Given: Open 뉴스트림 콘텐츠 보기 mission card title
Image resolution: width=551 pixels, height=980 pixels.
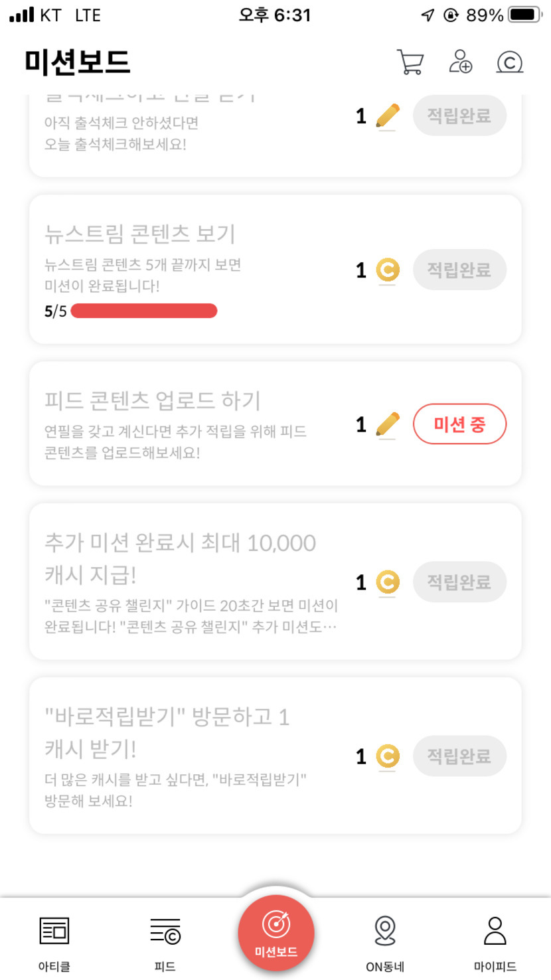Looking at the screenshot, I should 140,234.
